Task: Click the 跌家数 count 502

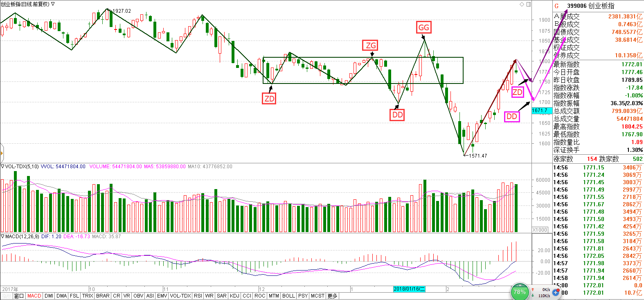Action: click(x=637, y=159)
